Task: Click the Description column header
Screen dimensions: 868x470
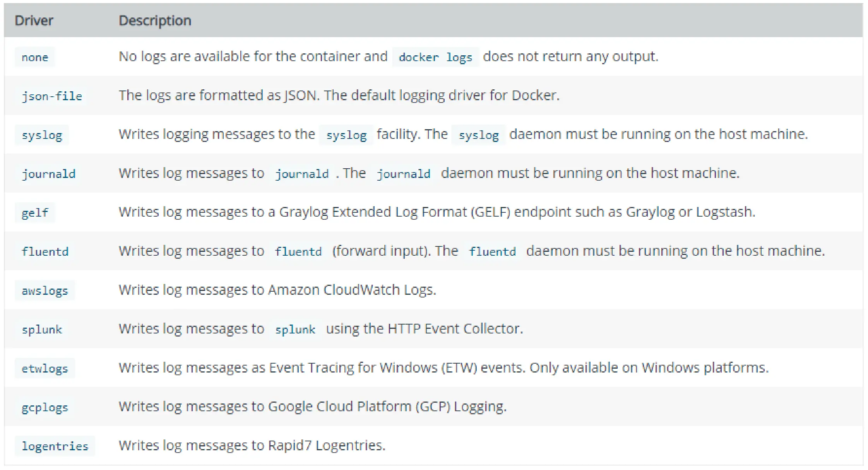Action: click(155, 21)
